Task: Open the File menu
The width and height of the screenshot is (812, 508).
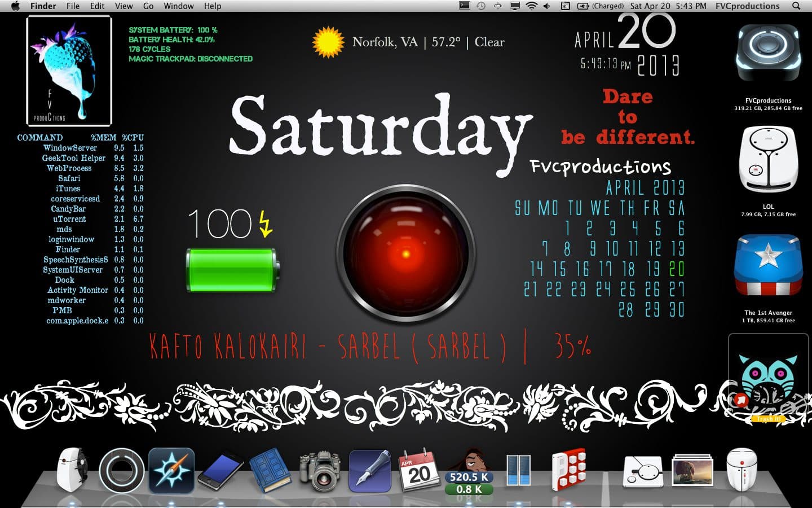Action: tap(73, 6)
